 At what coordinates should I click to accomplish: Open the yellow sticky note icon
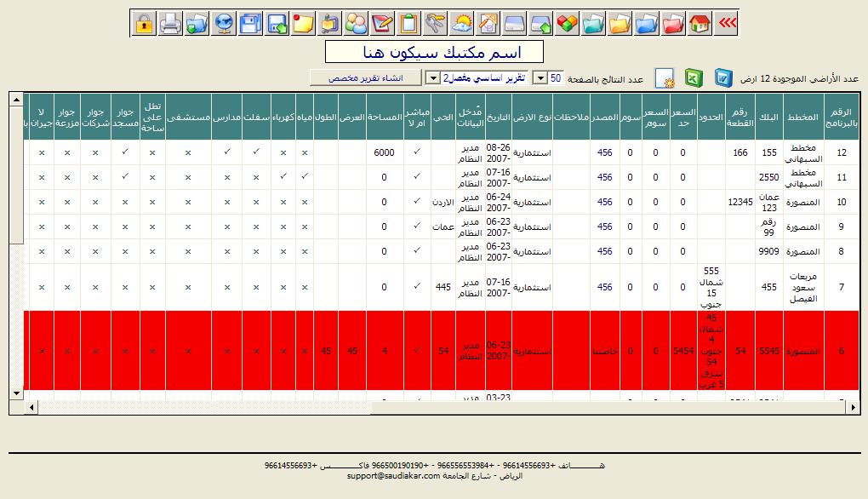point(303,24)
